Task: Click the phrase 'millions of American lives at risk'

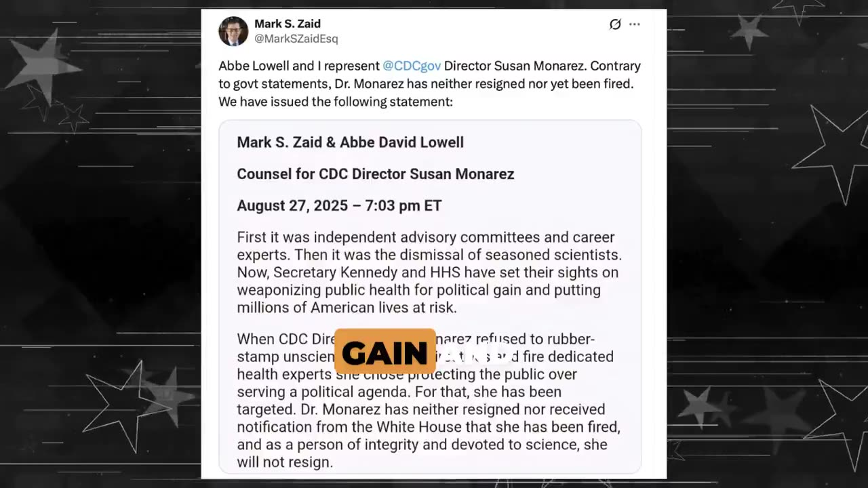Action: click(x=347, y=308)
